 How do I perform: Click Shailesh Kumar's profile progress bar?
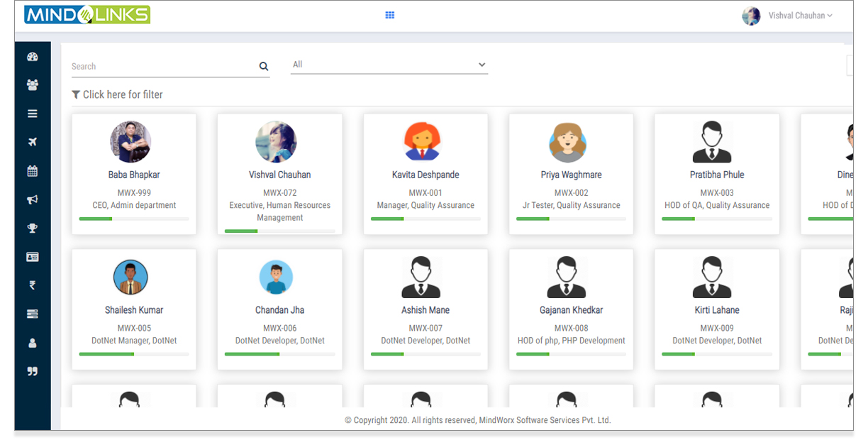click(134, 354)
